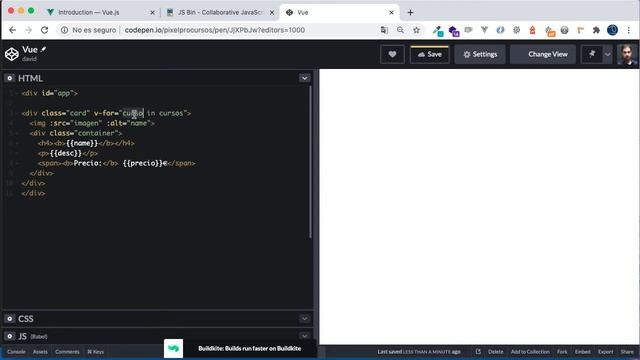Edit the pen title with pencil icon
This screenshot has width=640, height=360.
(x=44, y=49)
